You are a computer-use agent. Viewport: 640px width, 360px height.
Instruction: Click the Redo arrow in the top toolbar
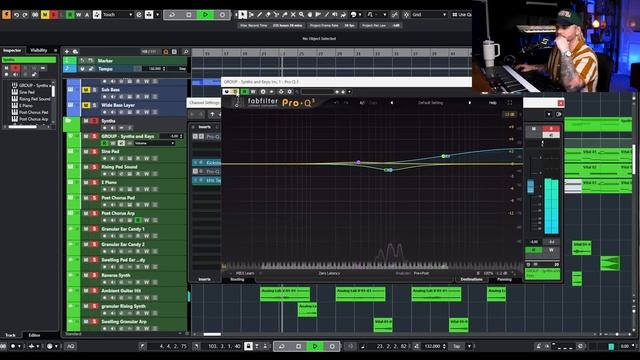click(x=25, y=15)
